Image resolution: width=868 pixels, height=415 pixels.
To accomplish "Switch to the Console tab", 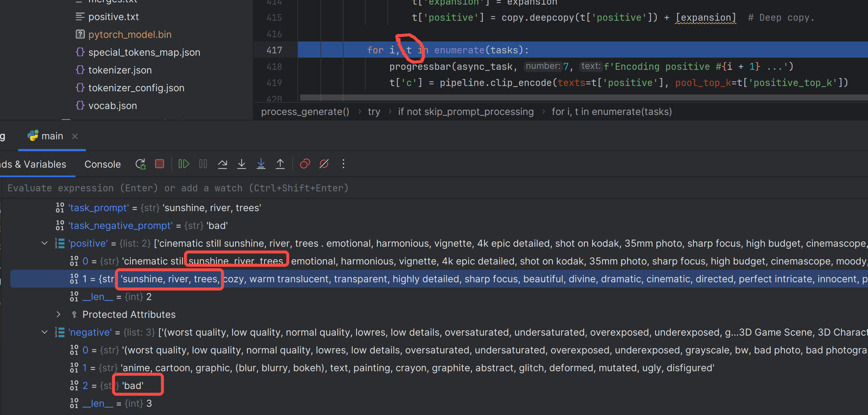I will pyautogui.click(x=103, y=165).
